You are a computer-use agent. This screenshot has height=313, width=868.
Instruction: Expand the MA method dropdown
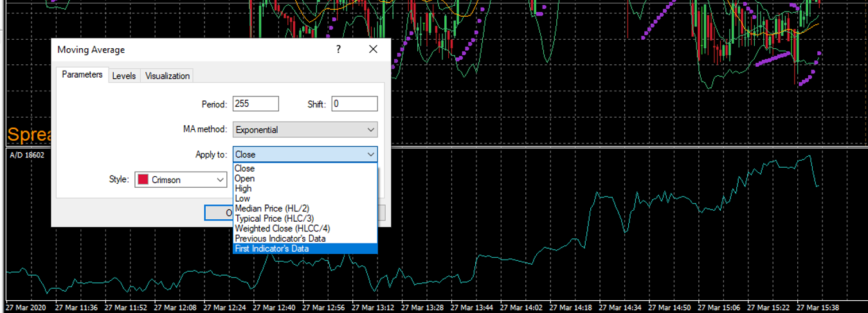(305, 129)
